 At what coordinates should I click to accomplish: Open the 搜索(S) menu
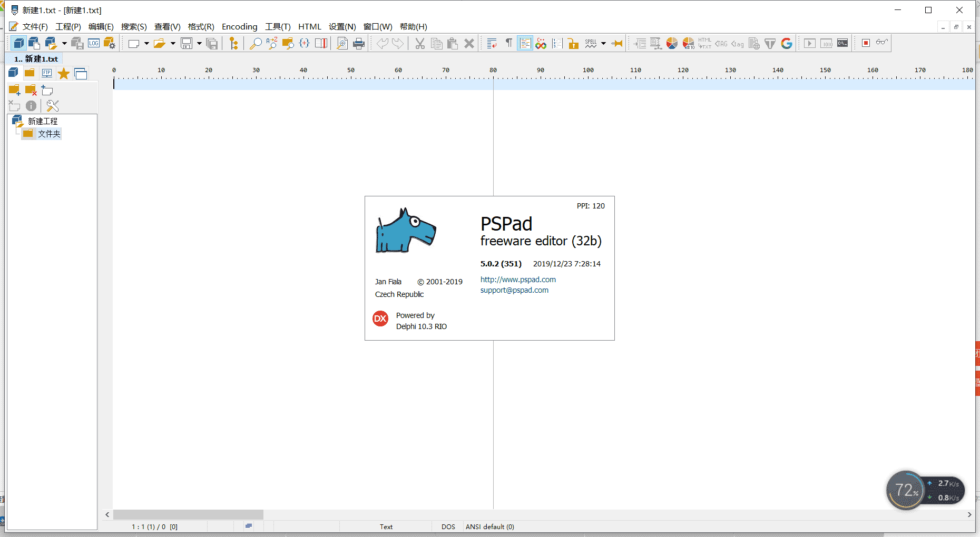[x=134, y=27]
